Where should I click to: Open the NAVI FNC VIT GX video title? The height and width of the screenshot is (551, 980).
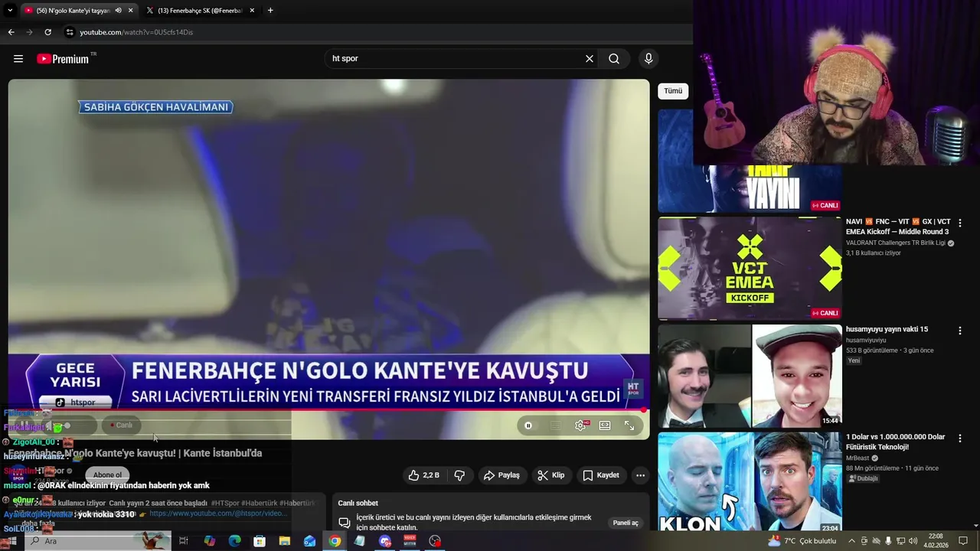pos(898,227)
